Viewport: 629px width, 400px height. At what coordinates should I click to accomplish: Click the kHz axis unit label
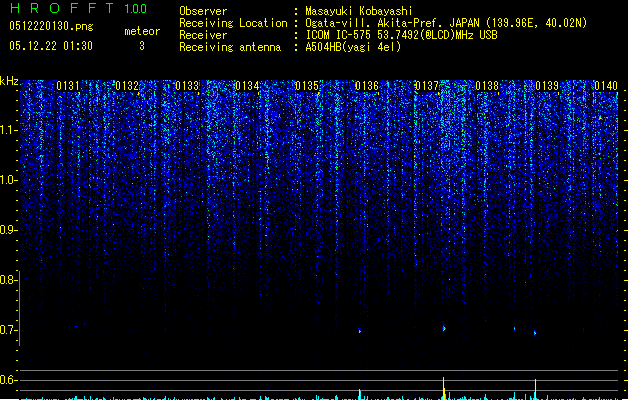tap(9, 81)
